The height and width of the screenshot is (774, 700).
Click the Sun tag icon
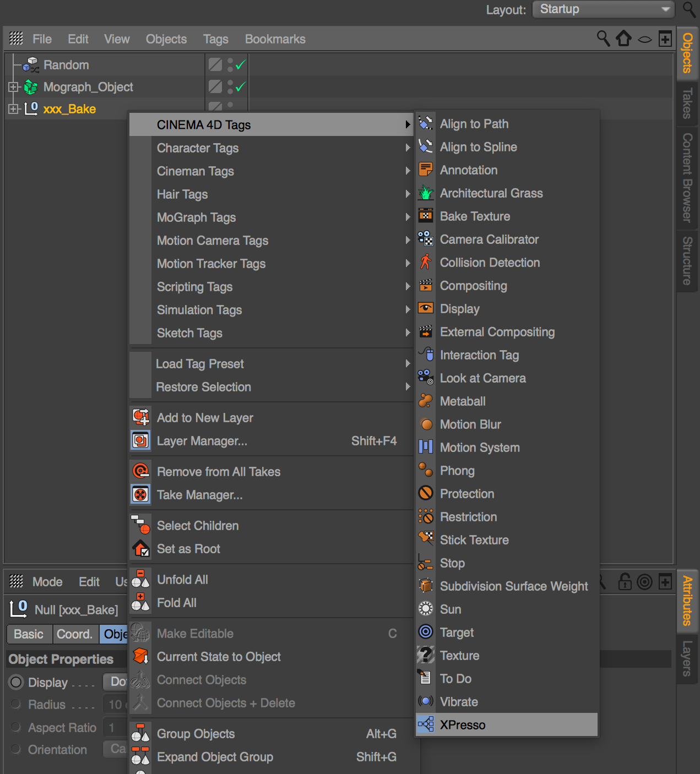(426, 609)
